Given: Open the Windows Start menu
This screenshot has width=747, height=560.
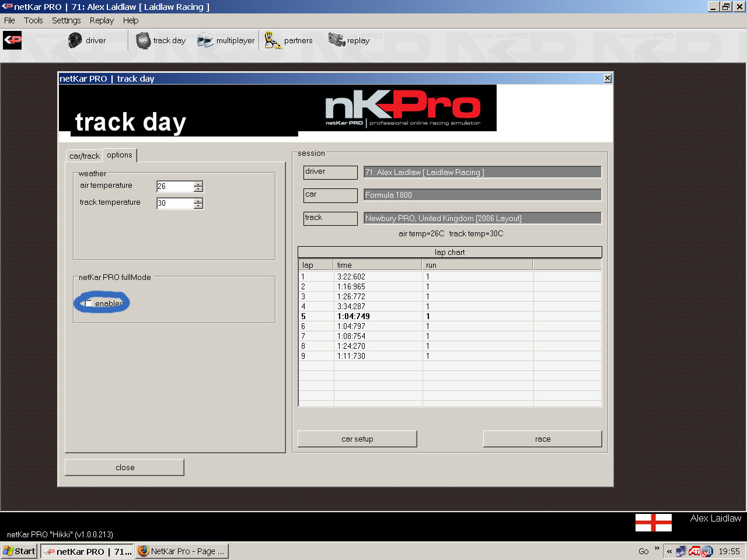Looking at the screenshot, I should (x=19, y=551).
